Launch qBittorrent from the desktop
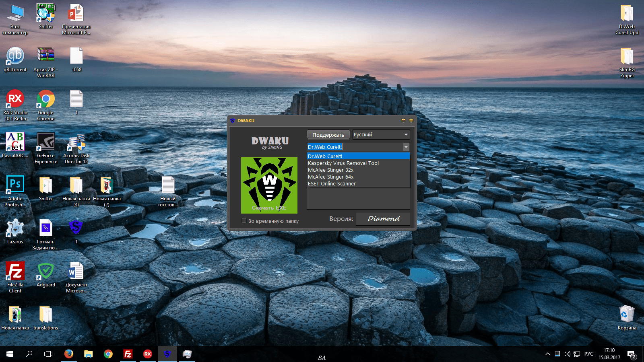This screenshot has width=644, height=362. [15, 59]
